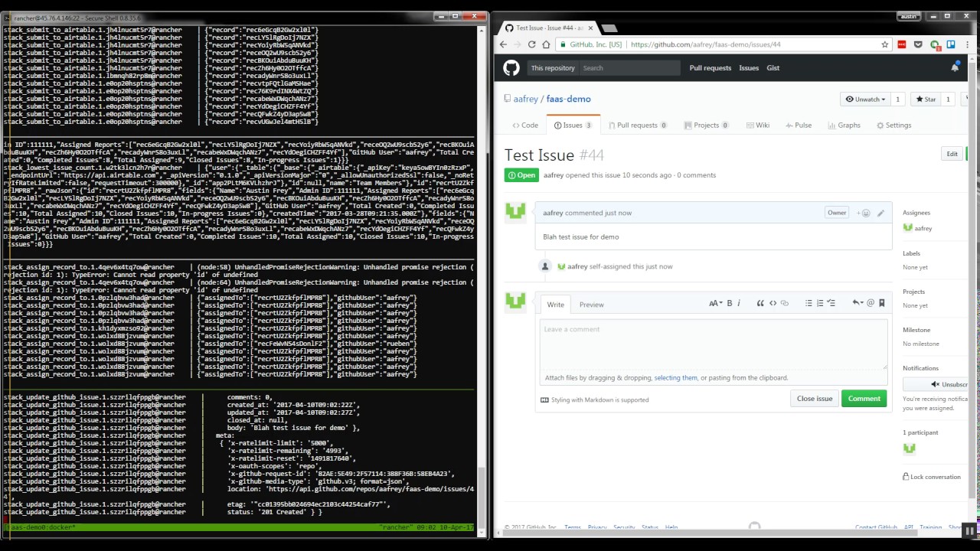The height and width of the screenshot is (551, 980).
Task: Switch to the Code tab
Action: (x=524, y=126)
